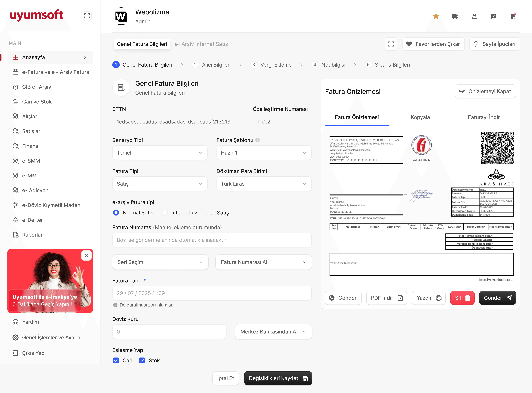Screen dimensions: 532x393
Task: Switch to the Kopyala preview tab
Action: pyautogui.click(x=420, y=117)
